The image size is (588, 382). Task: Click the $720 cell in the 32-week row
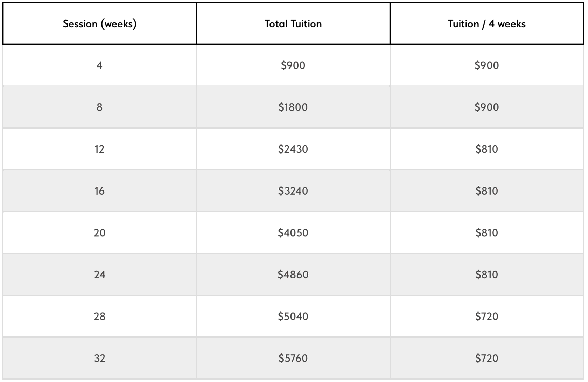click(486, 358)
